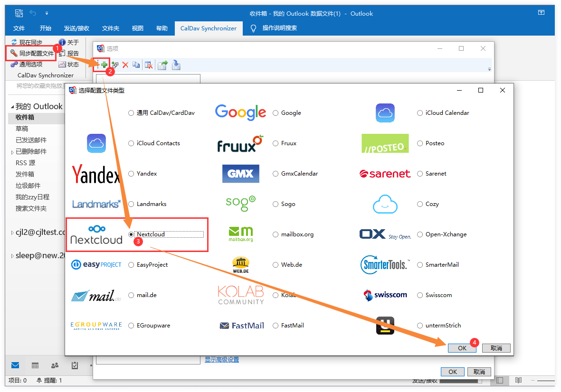Viewport: 561px width, 392px height.
Task: Open the 文件 menu tab
Action: click(19, 28)
